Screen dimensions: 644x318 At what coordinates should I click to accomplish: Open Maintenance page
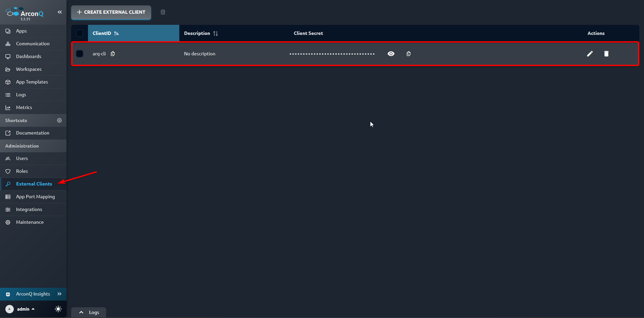tap(33, 222)
